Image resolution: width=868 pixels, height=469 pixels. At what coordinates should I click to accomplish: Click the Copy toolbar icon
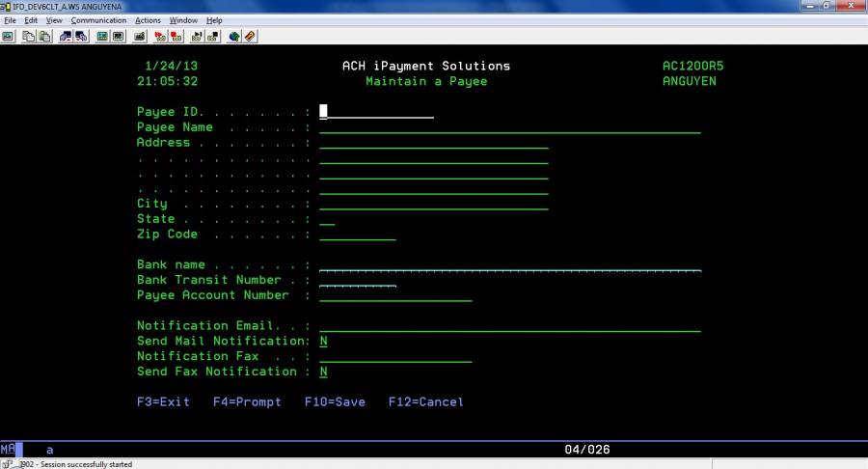[29, 37]
